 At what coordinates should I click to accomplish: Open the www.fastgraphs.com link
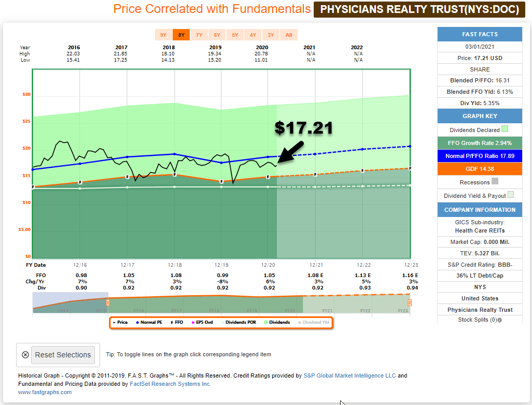click(x=45, y=392)
